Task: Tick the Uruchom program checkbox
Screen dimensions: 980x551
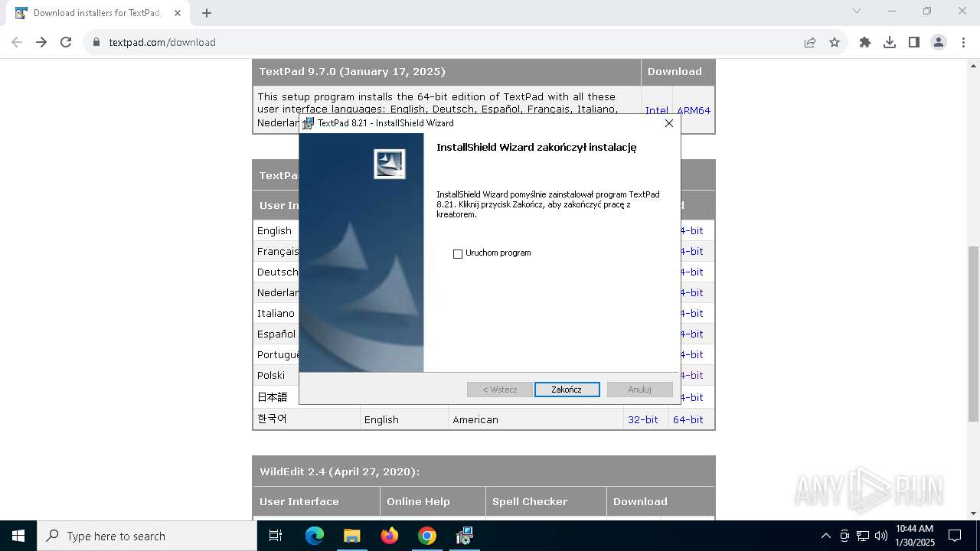Action: [x=458, y=254]
